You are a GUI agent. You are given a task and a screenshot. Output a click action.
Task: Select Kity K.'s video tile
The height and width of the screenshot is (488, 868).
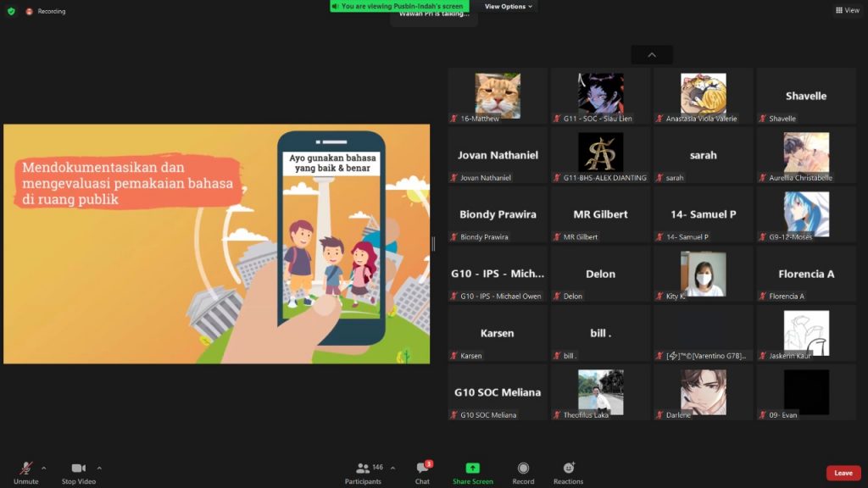coord(703,274)
